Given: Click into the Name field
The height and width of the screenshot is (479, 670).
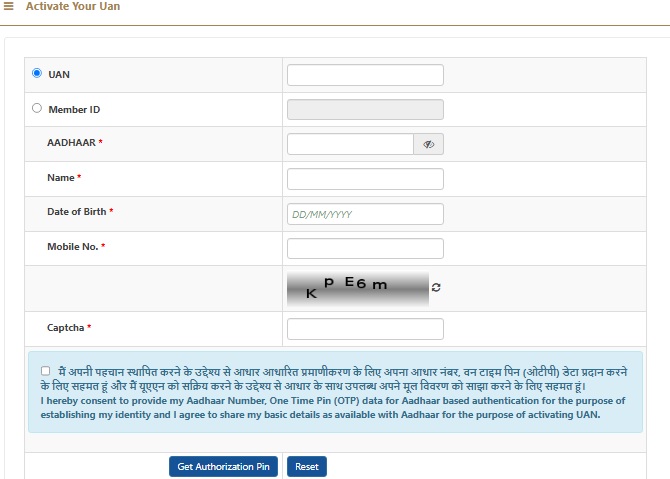Looking at the screenshot, I should pos(365,179).
